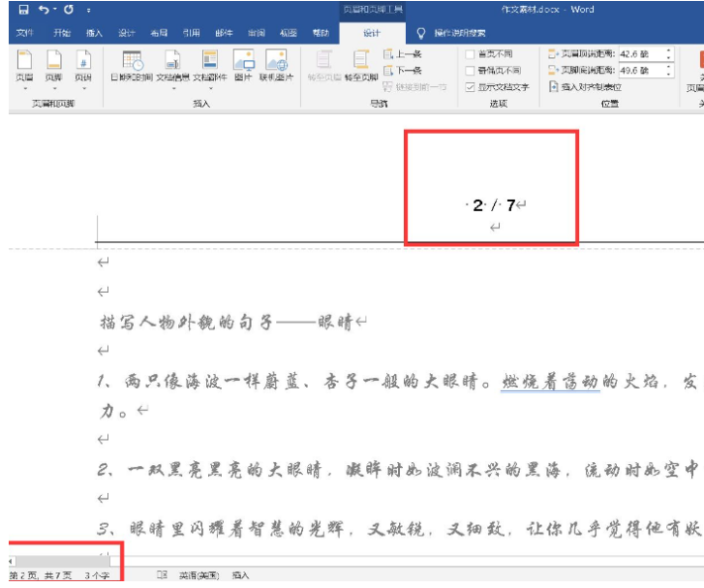
Task: Click 插入对齐制表位 button
Action: tap(586, 86)
